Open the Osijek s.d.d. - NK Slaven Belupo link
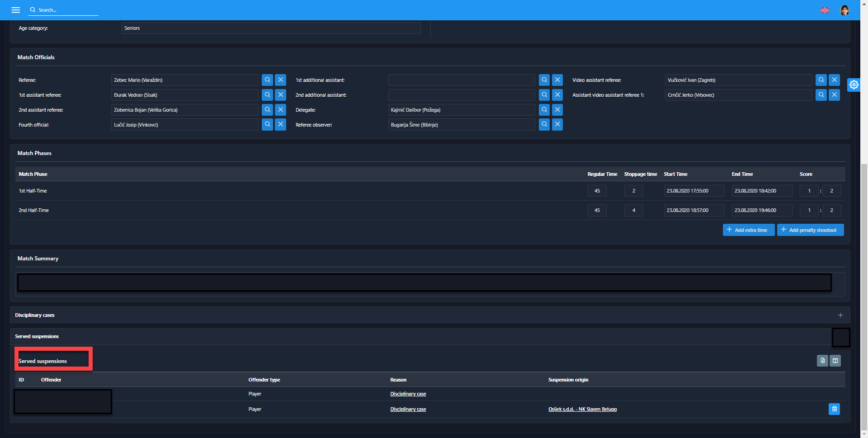This screenshot has width=868, height=438. (582, 409)
